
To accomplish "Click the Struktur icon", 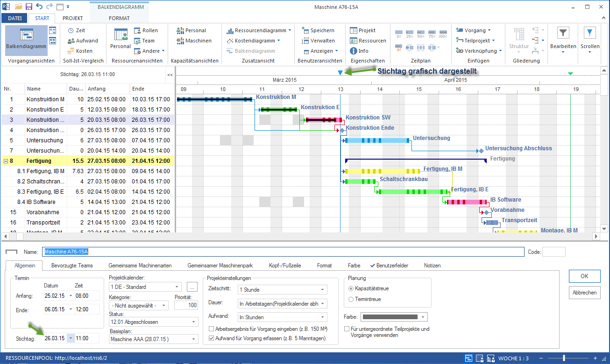I will point(519,34).
